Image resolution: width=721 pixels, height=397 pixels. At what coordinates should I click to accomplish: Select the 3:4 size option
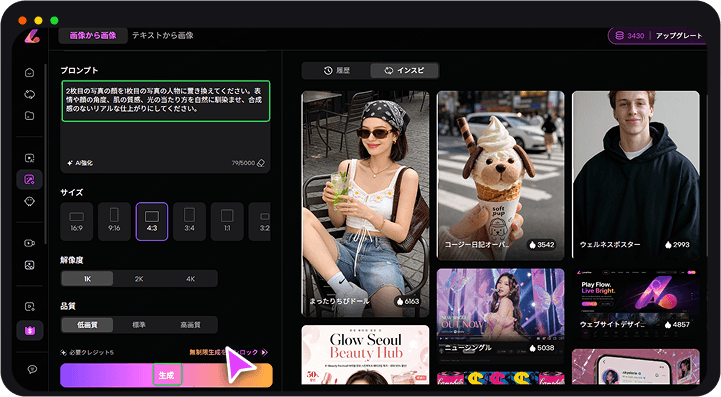[189, 221]
